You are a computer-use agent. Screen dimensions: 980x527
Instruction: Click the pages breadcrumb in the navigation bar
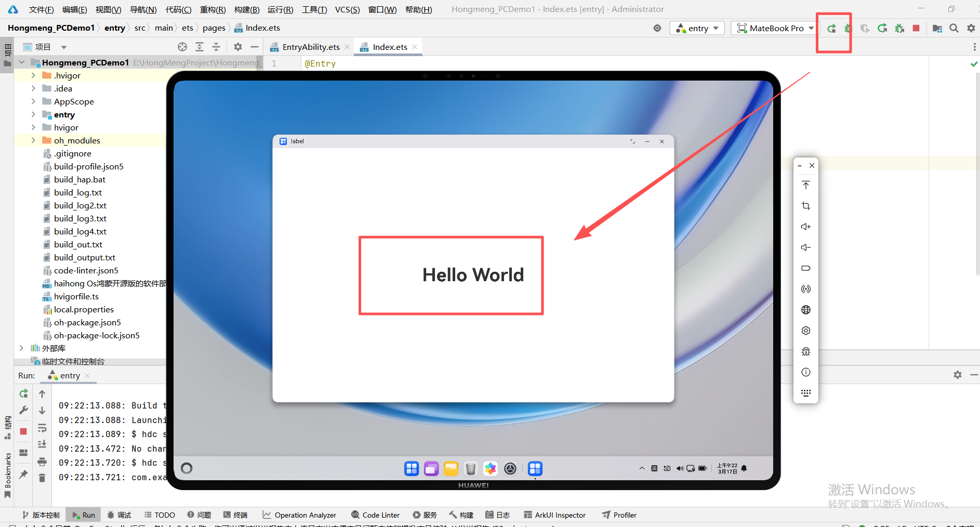click(x=214, y=28)
